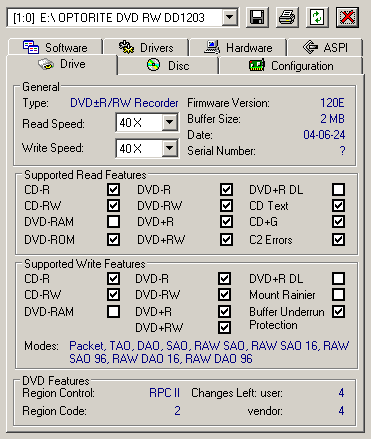Viewport: 371px width, 439px height.
Task: Click the serial number question mark
Action: (342, 151)
